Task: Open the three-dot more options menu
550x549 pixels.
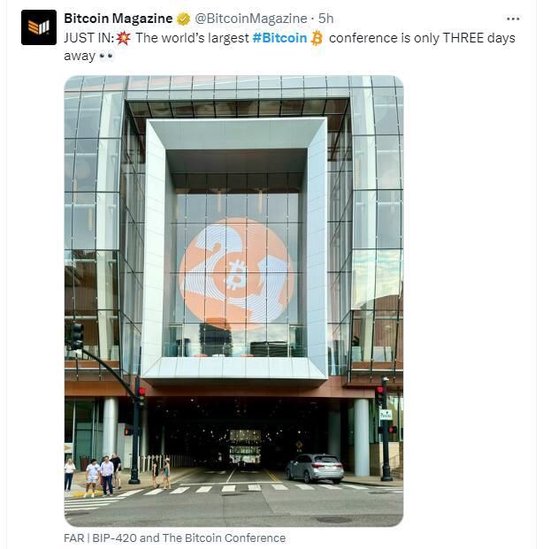Action: click(513, 19)
